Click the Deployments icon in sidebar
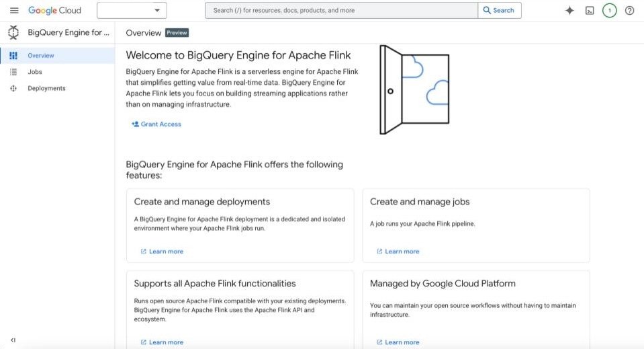The image size is (644, 349). (13, 88)
